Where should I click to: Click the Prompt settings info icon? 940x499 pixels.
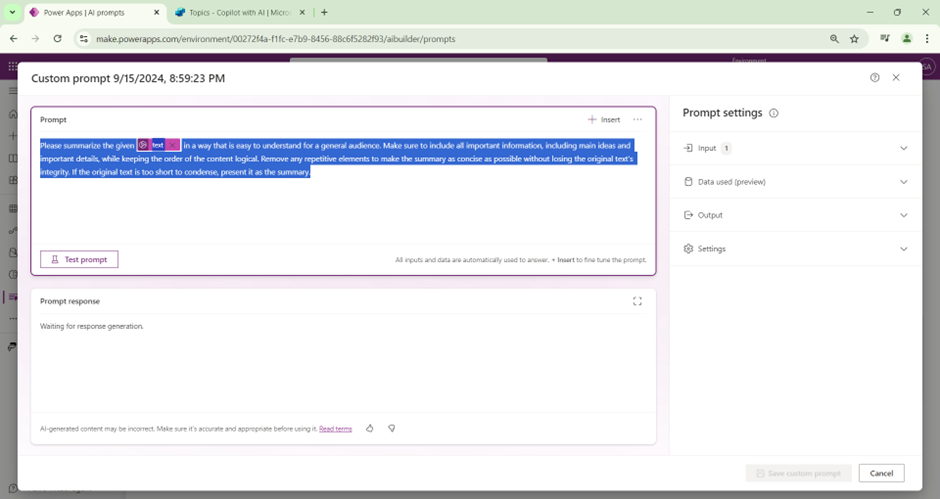(x=774, y=114)
